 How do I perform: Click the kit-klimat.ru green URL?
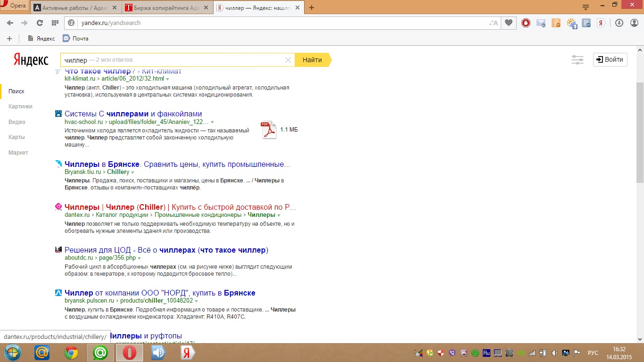(x=114, y=79)
